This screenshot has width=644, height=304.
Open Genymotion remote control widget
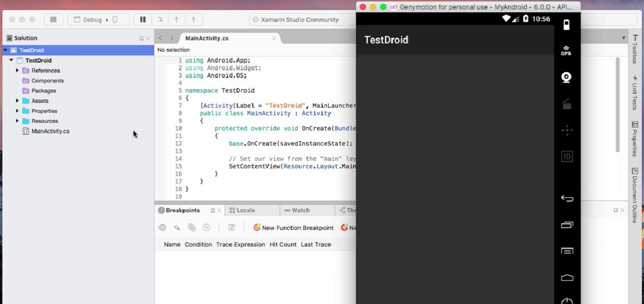pos(567,130)
